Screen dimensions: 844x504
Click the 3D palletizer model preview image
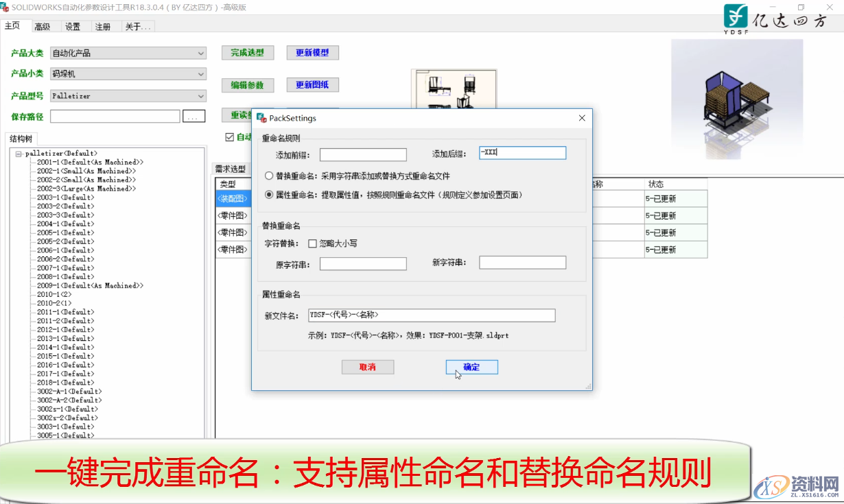[x=736, y=99]
